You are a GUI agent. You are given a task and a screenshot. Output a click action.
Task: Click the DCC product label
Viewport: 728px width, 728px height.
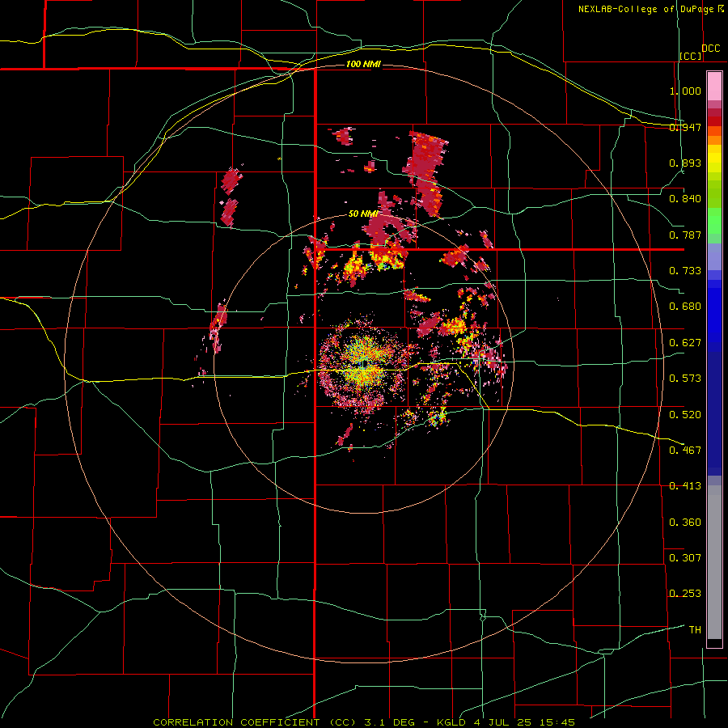pyautogui.click(x=710, y=48)
